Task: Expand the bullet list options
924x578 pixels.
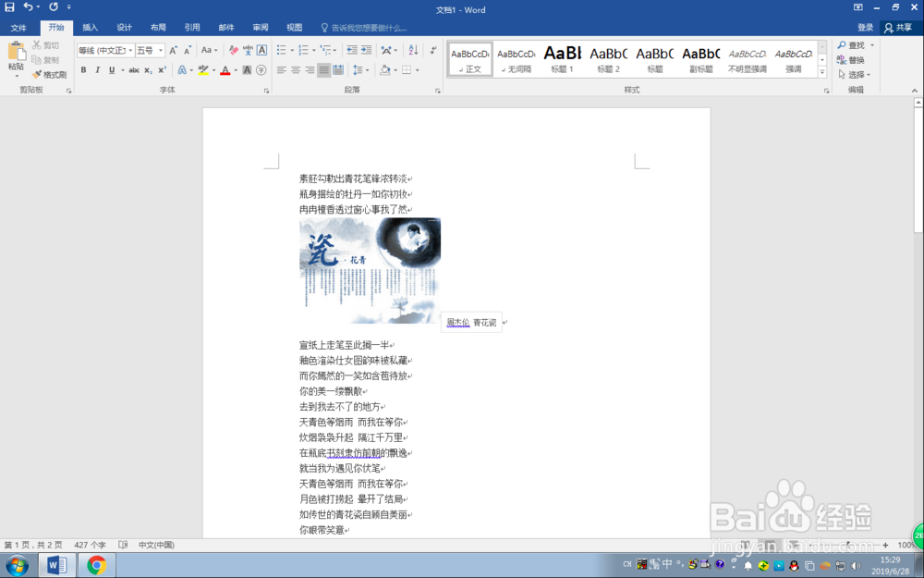Action: (292, 50)
